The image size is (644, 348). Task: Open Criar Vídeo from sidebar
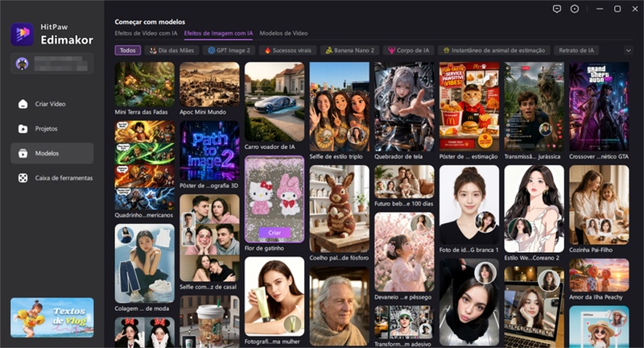(52, 104)
